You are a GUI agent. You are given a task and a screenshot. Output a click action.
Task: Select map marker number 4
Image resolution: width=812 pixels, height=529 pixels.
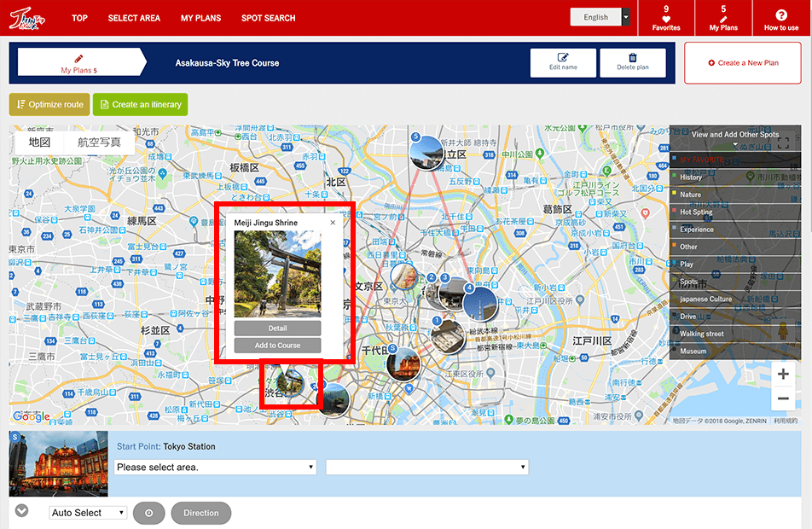coord(479,303)
